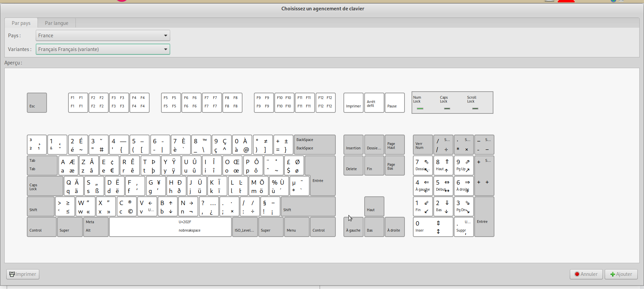Click the ISO_Level key beside the space bar

(245, 227)
